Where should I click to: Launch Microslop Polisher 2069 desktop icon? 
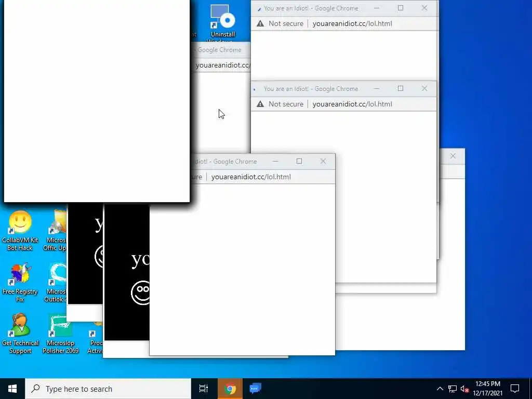pos(60,334)
